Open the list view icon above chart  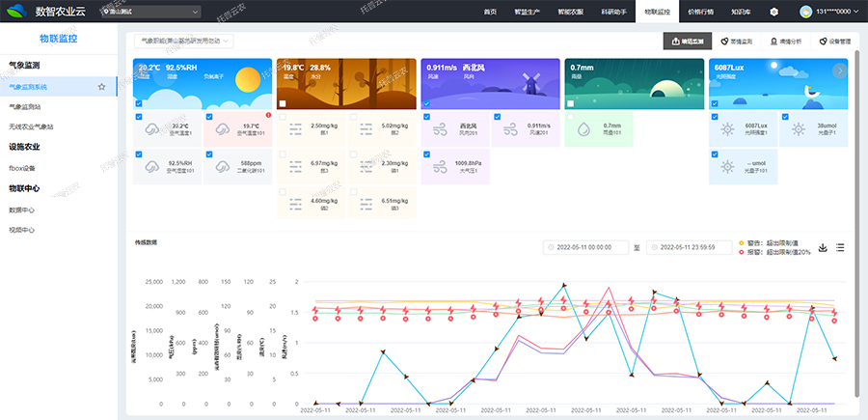[x=841, y=248]
